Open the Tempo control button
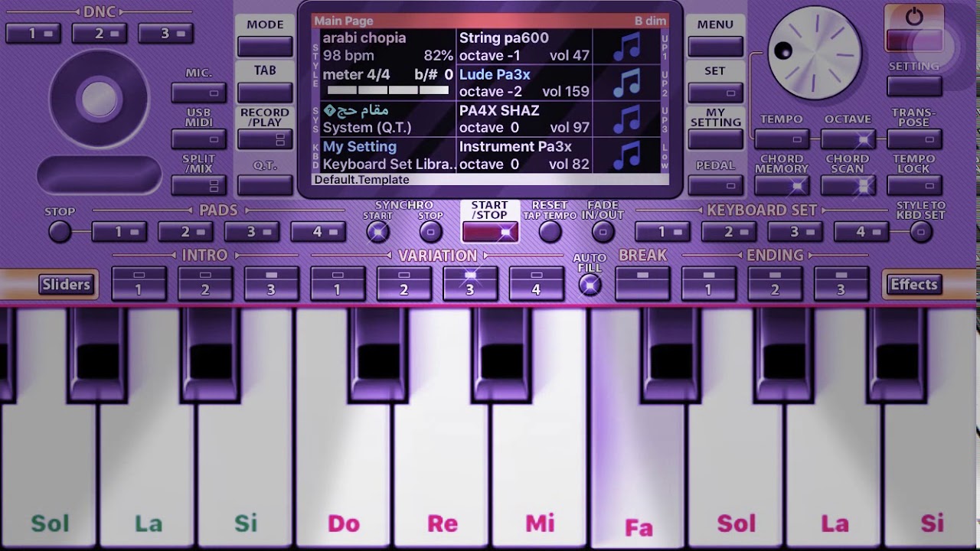 pyautogui.click(x=782, y=139)
